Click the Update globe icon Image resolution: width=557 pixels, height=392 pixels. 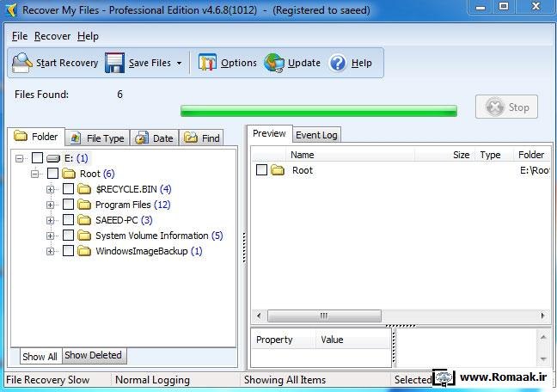[x=274, y=63]
